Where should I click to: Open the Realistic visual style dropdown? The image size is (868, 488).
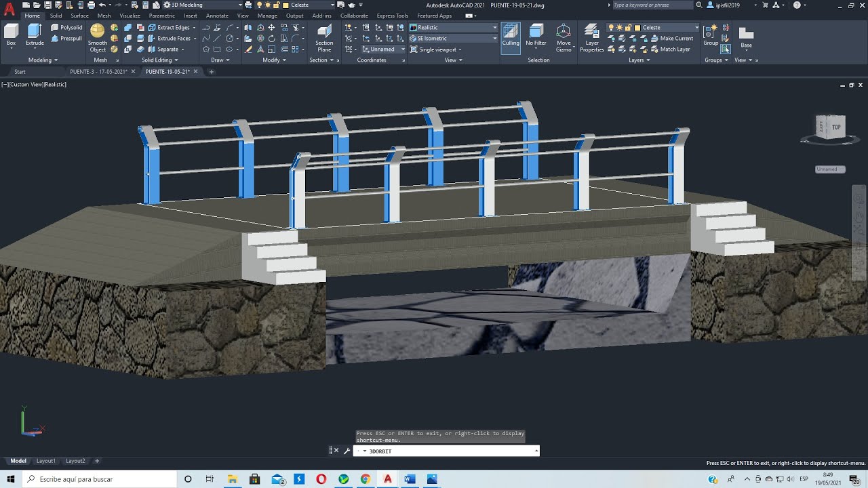454,28
